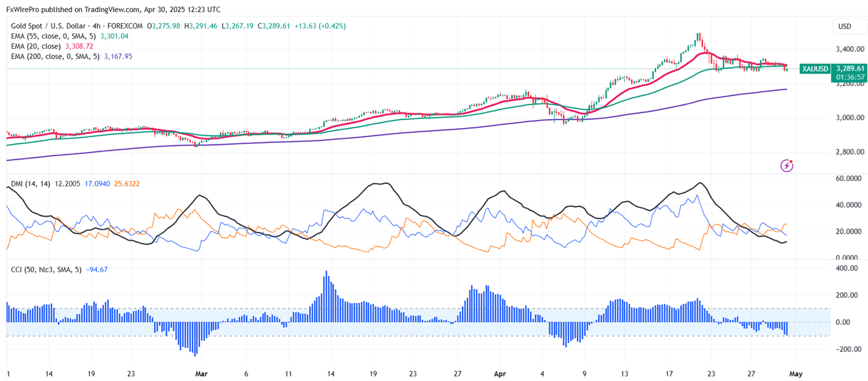
Task: Click the EMA (20, close) legend
Action: coord(36,46)
